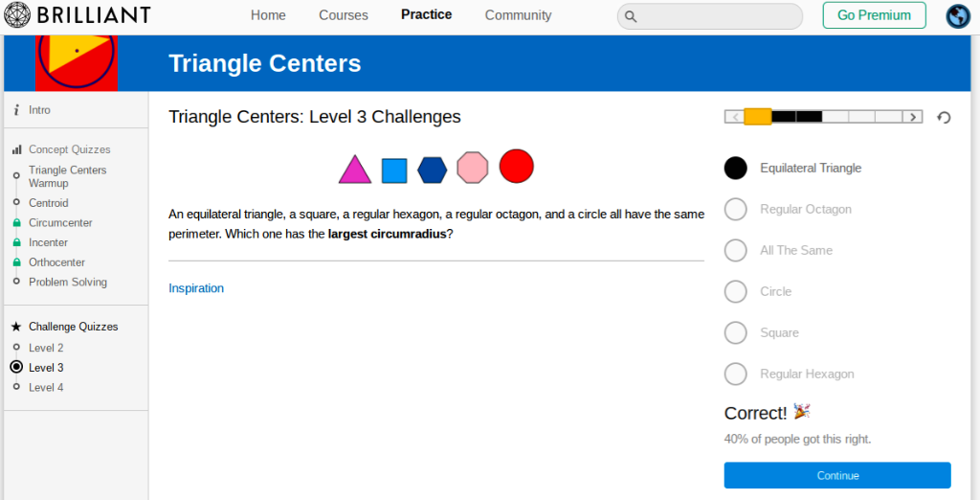Click the Brilliant logo icon
The image size is (980, 500).
tap(19, 15)
